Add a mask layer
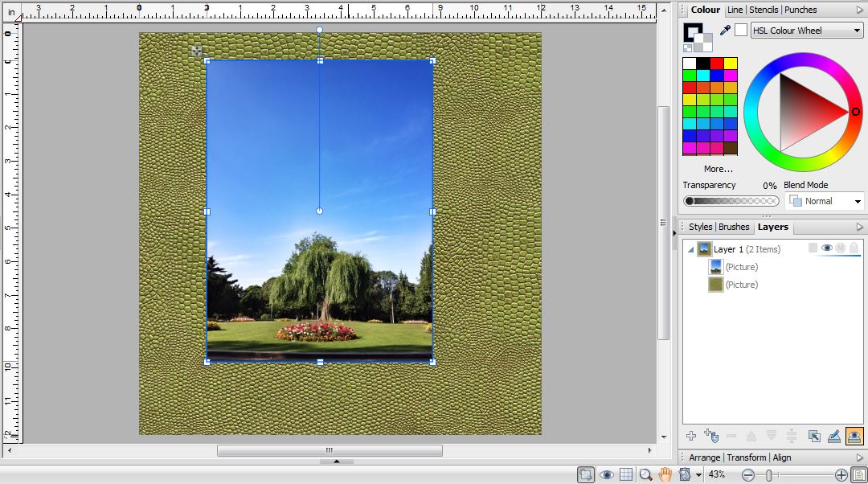Screen dimensions: 868x484 [x=710, y=436]
